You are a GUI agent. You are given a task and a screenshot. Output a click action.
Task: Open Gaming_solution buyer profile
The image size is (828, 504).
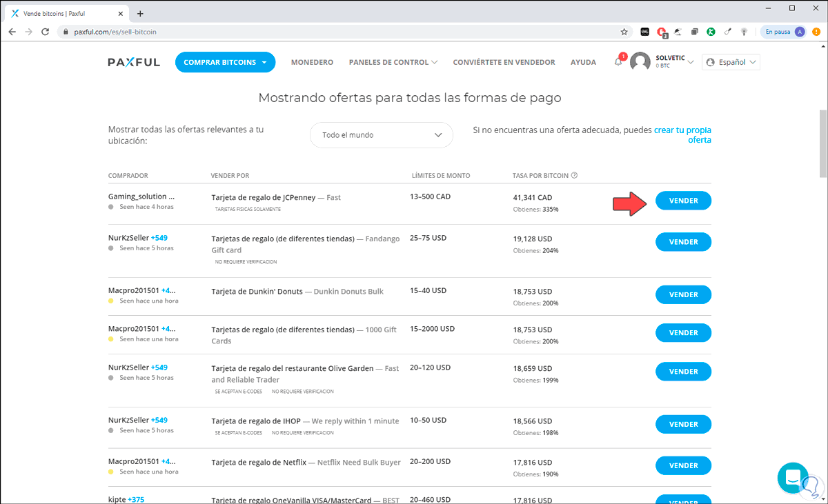tap(141, 196)
